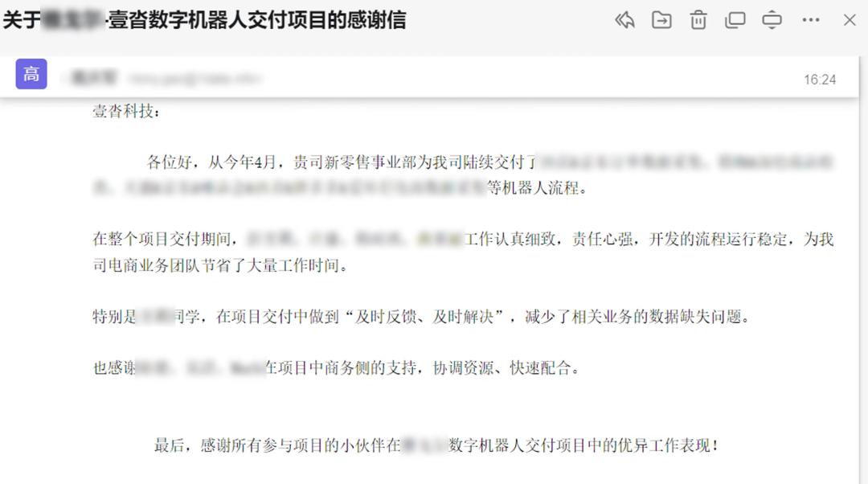Click the text 等机器人流程
Screen dimensions: 868x484
[536, 188]
